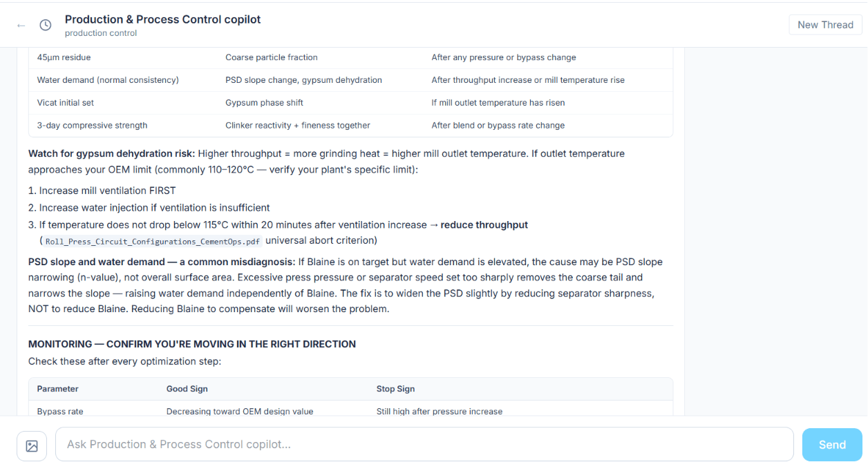Click the Good Sign column header
868x471 pixels.
click(187, 389)
